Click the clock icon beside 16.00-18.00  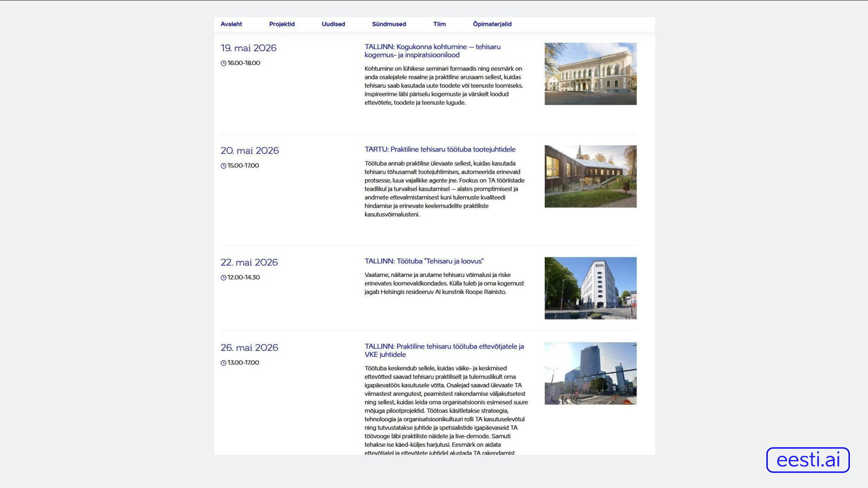(223, 63)
